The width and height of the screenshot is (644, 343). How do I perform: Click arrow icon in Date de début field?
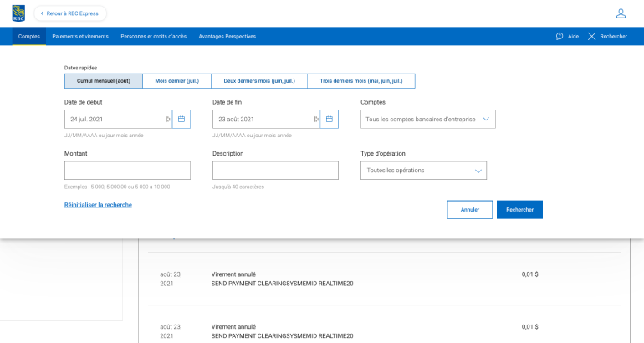tap(167, 120)
